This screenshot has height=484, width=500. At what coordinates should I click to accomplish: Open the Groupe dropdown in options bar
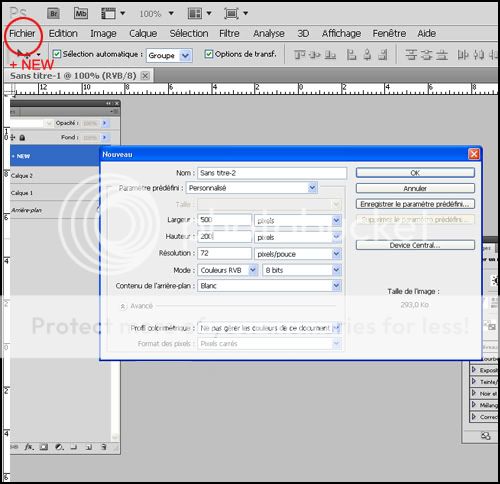[x=169, y=55]
